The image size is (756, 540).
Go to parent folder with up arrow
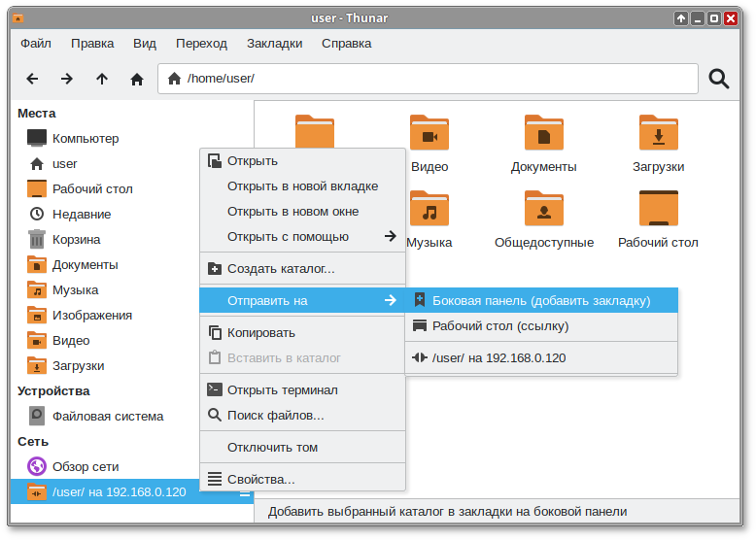[102, 79]
